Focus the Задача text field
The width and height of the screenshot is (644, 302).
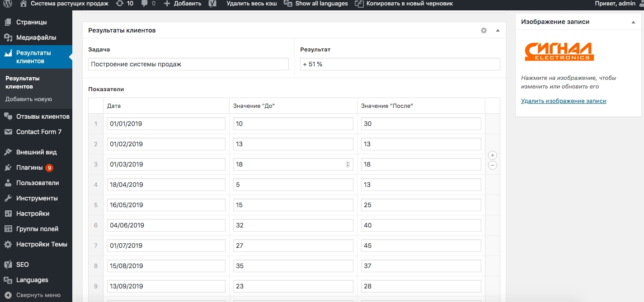(188, 64)
